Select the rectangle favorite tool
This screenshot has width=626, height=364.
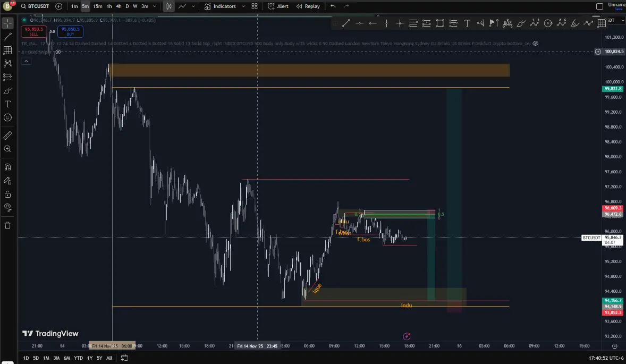tap(440, 23)
